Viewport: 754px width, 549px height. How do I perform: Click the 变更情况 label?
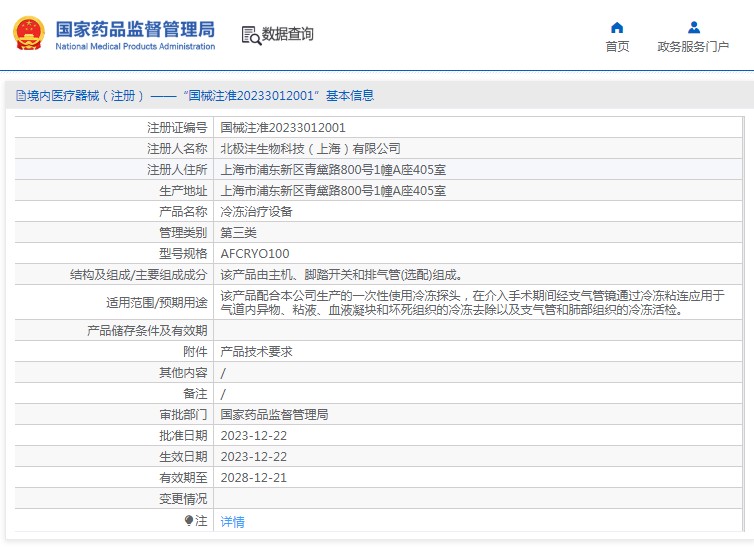click(183, 499)
